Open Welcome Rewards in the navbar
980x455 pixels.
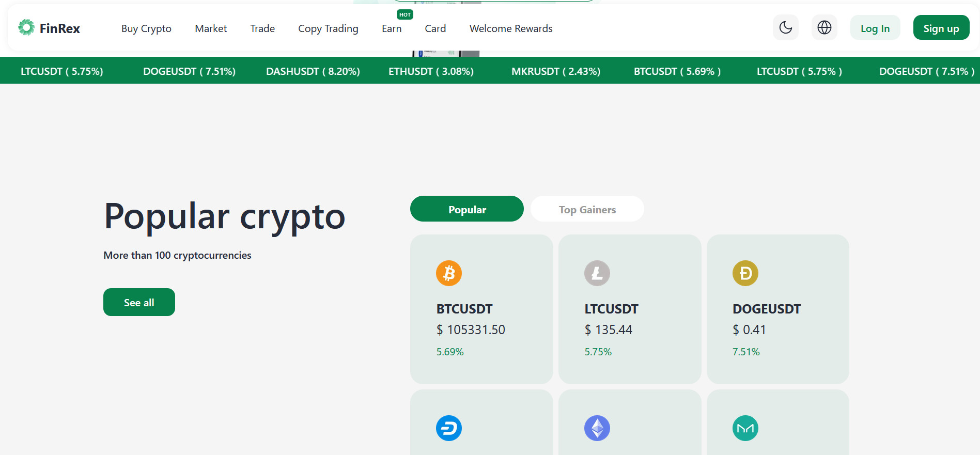click(x=511, y=28)
